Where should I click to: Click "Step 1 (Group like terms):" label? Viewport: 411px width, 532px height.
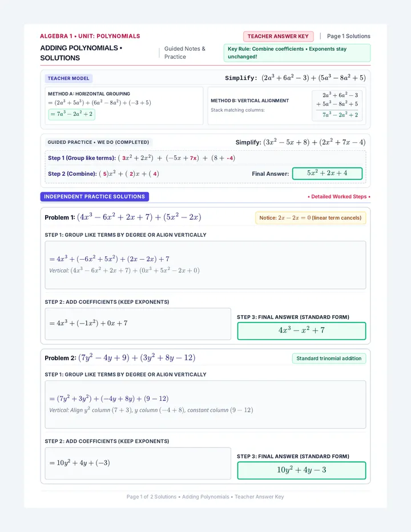pyautogui.click(x=82, y=158)
